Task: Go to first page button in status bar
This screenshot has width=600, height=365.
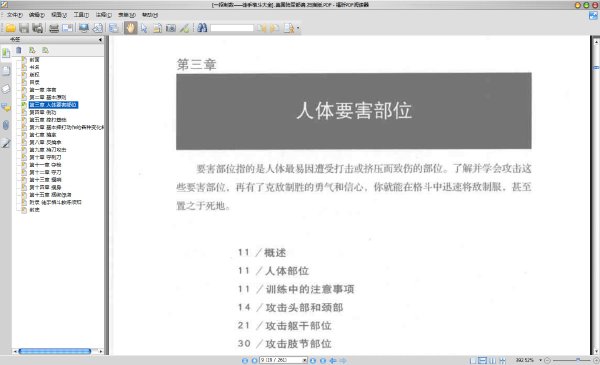Action: 245,360
